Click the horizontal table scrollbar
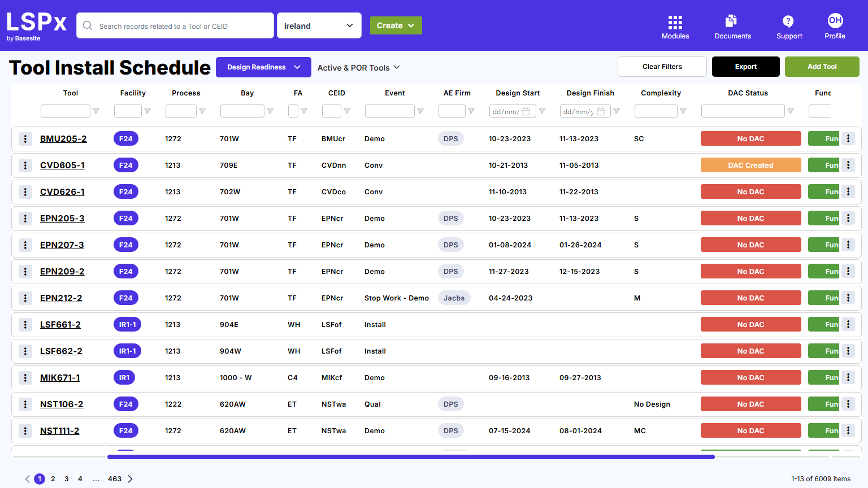Viewport: 868px width, 488px height. [411, 457]
